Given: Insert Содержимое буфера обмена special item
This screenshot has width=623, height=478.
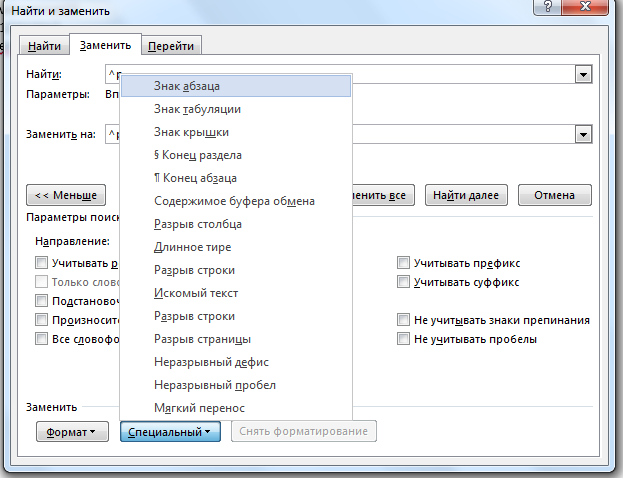Looking at the screenshot, I should (234, 201).
